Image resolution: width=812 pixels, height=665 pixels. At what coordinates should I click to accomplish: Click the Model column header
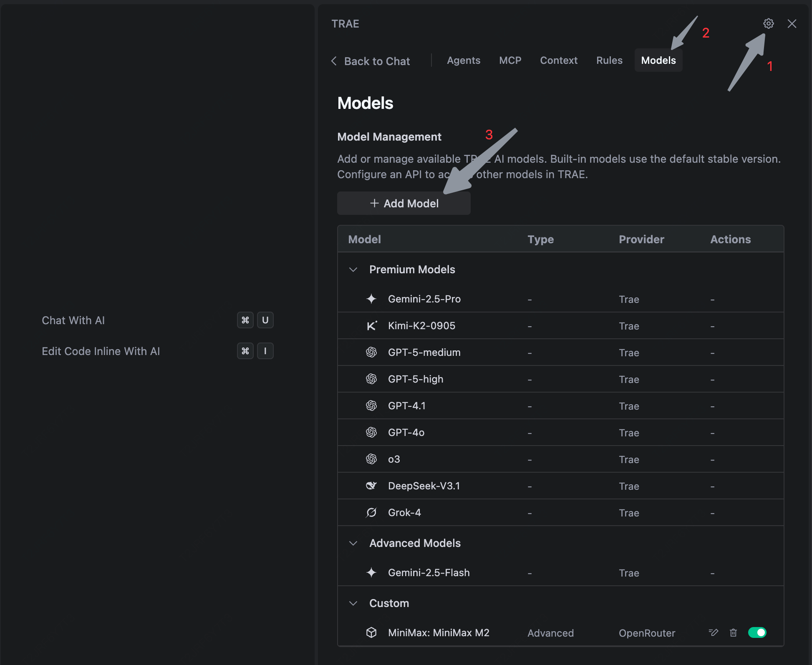click(x=364, y=239)
